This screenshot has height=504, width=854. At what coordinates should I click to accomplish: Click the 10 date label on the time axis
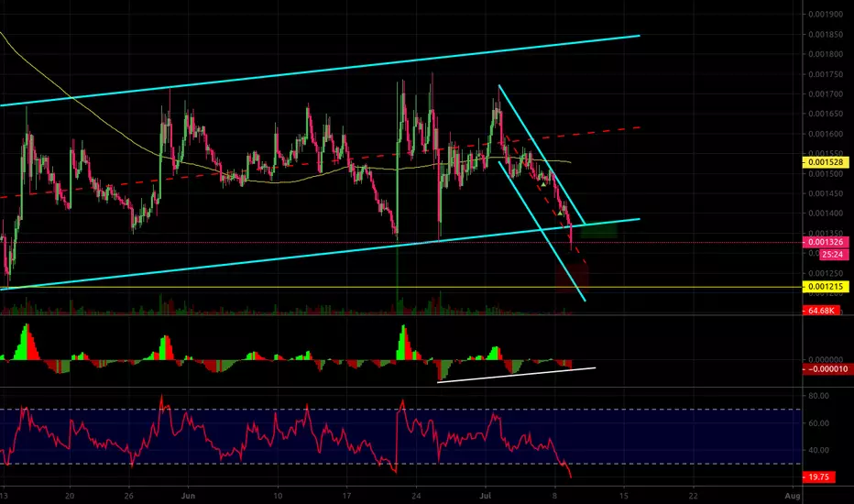[278, 496]
